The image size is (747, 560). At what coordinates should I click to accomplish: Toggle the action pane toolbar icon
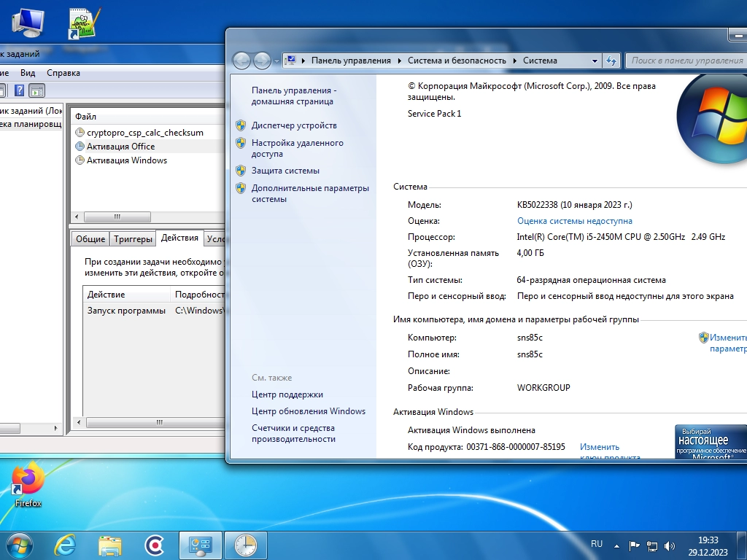point(36,90)
